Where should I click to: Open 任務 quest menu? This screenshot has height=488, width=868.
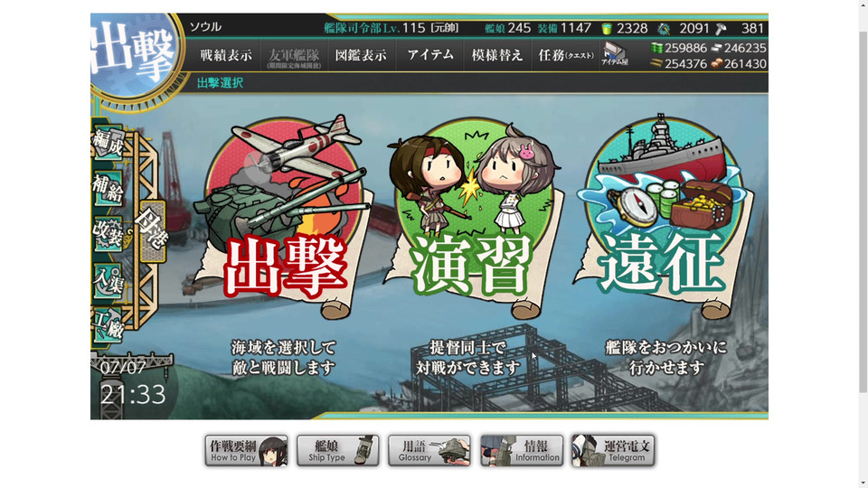(566, 55)
